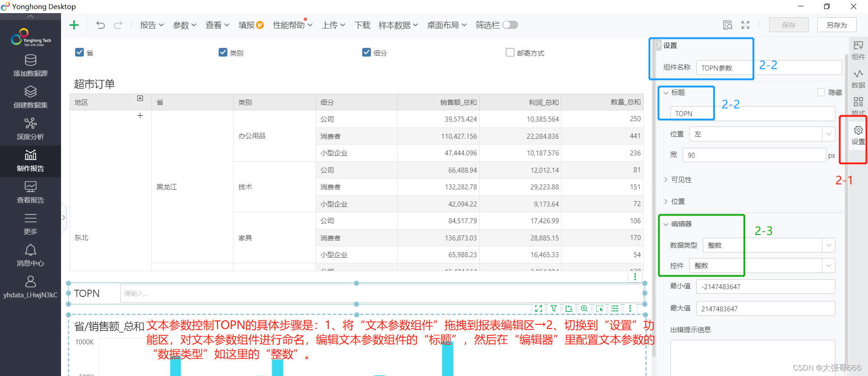Open the 添加数据源 sidebar item
The image size is (868, 376).
(x=30, y=66)
